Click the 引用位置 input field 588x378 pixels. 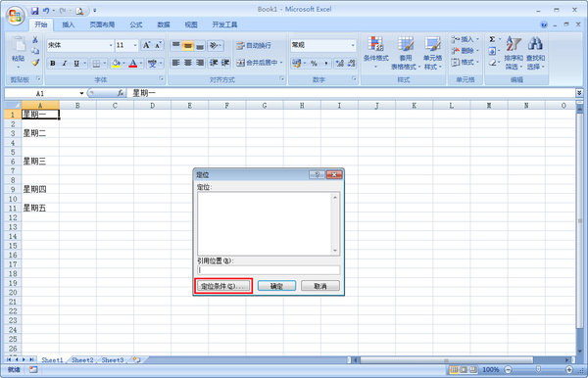coord(269,269)
